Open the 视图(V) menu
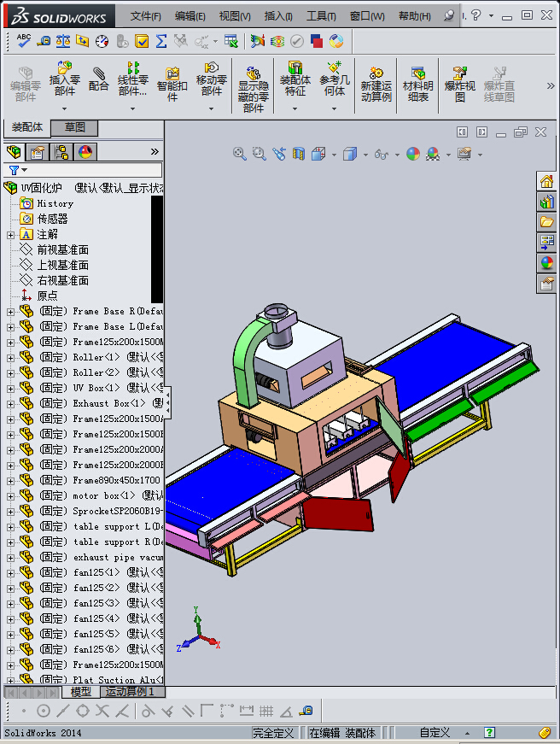Screen dimensions: 560x744 coord(235,16)
